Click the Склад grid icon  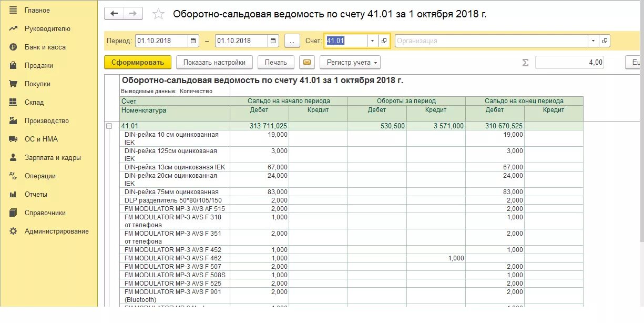13,103
